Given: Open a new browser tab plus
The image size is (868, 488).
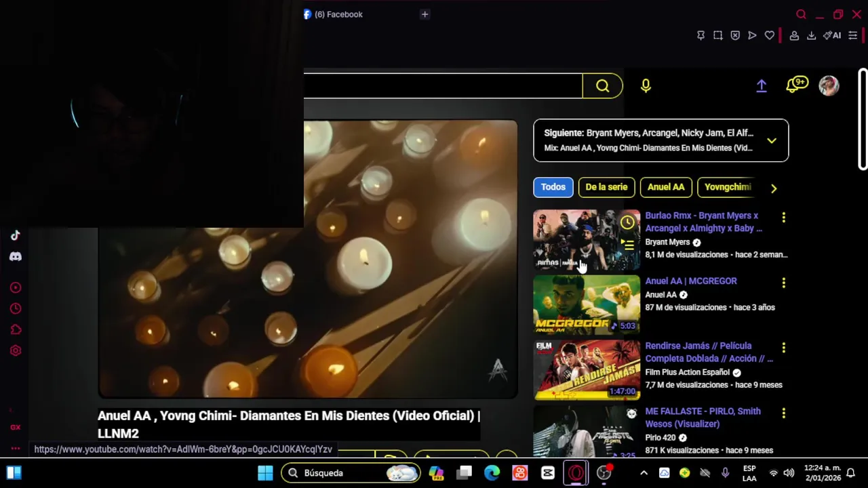Looking at the screenshot, I should (425, 14).
